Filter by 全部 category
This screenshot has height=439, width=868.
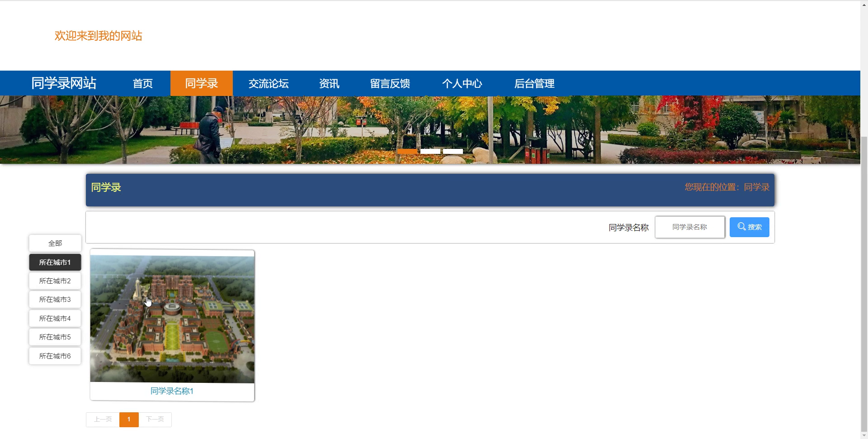55,243
